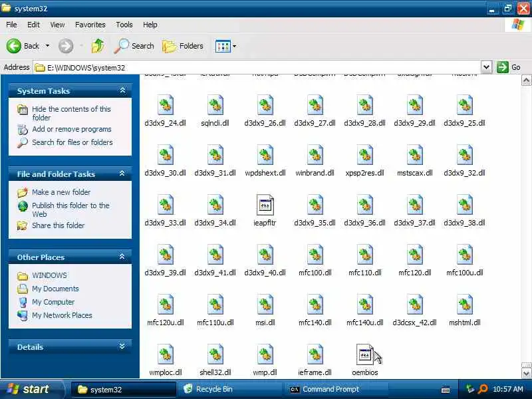Click the scrollbar up arrow

pos(526,80)
